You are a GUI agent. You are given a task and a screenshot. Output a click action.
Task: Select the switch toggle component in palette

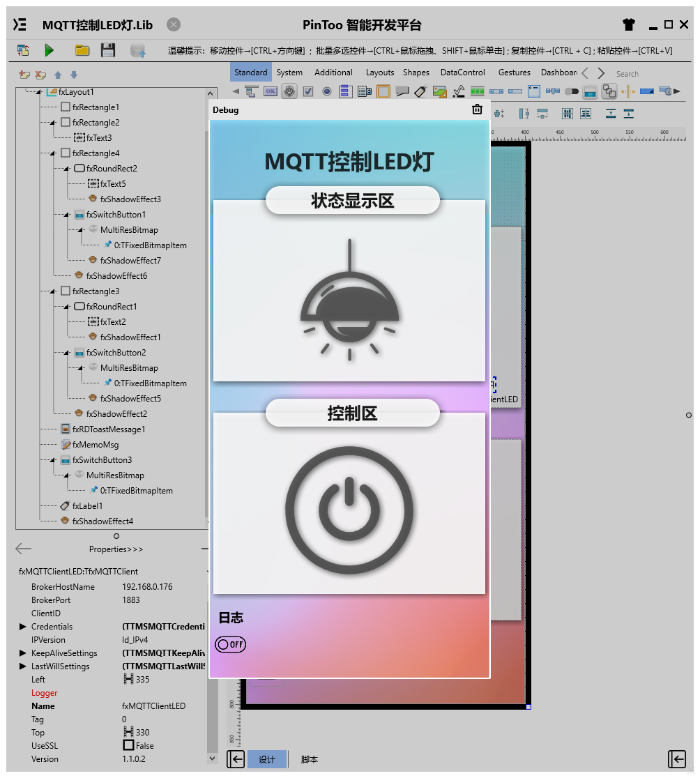[572, 91]
